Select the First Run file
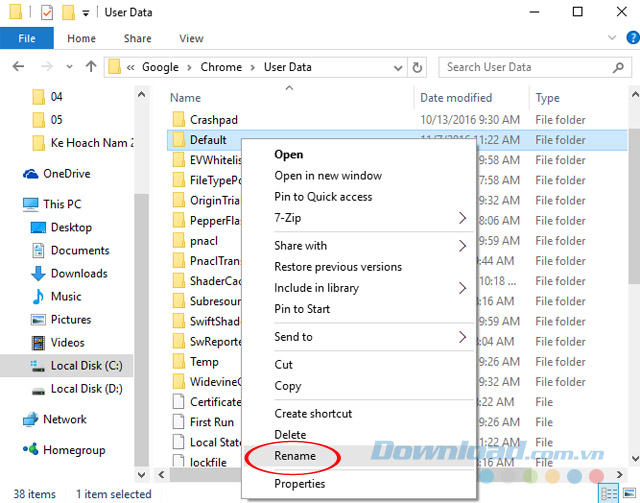 pos(211,422)
